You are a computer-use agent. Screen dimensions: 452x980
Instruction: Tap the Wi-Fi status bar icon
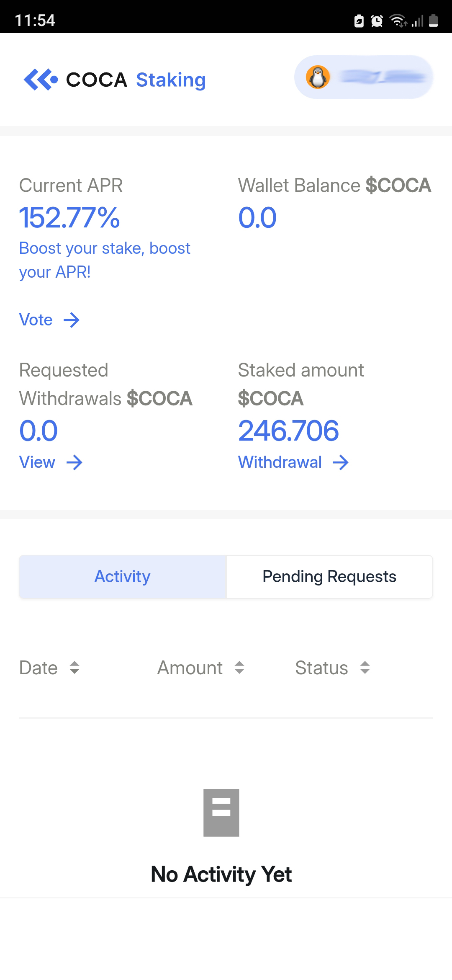coord(398,20)
